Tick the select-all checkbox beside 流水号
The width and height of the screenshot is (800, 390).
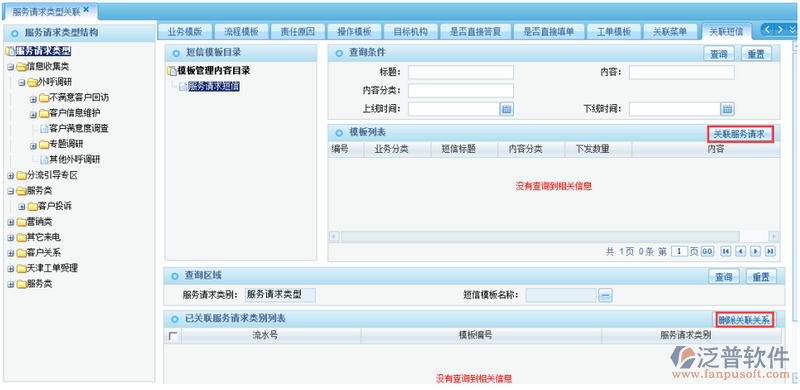pos(173,336)
